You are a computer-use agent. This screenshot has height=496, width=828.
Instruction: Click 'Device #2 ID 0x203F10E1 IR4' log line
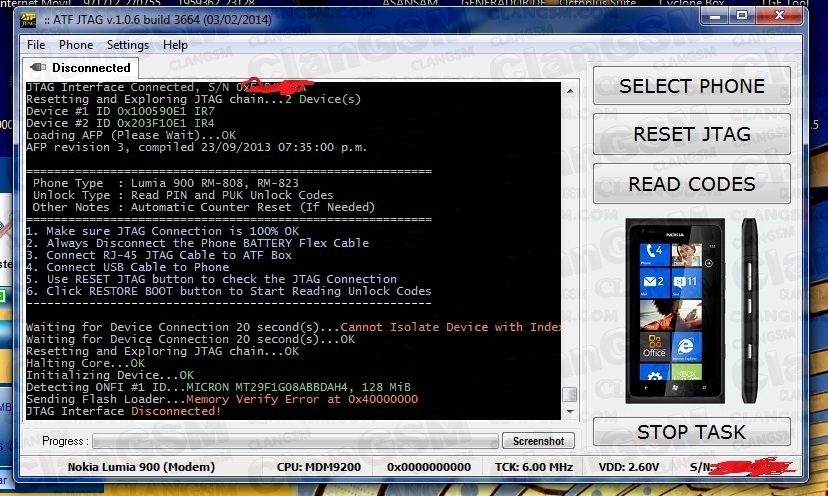tap(120, 124)
